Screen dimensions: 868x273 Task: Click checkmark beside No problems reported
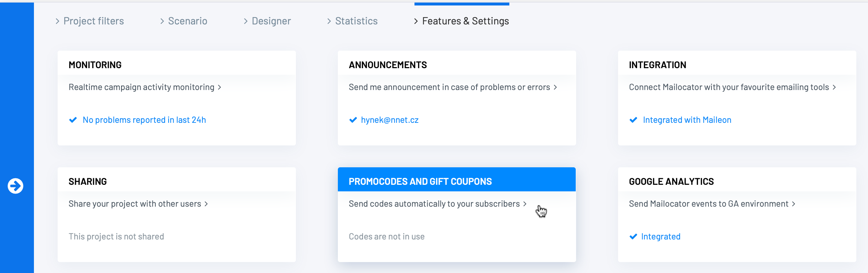click(x=73, y=120)
